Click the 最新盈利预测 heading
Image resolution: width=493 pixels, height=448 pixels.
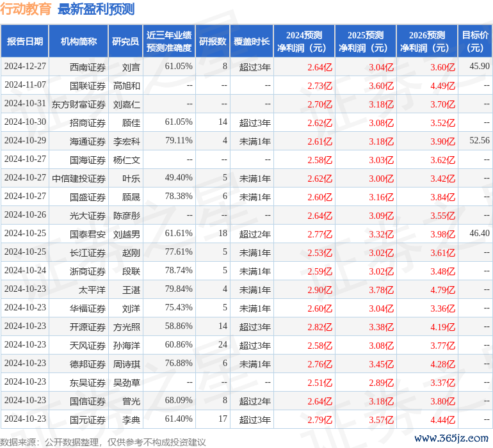click(x=96, y=9)
